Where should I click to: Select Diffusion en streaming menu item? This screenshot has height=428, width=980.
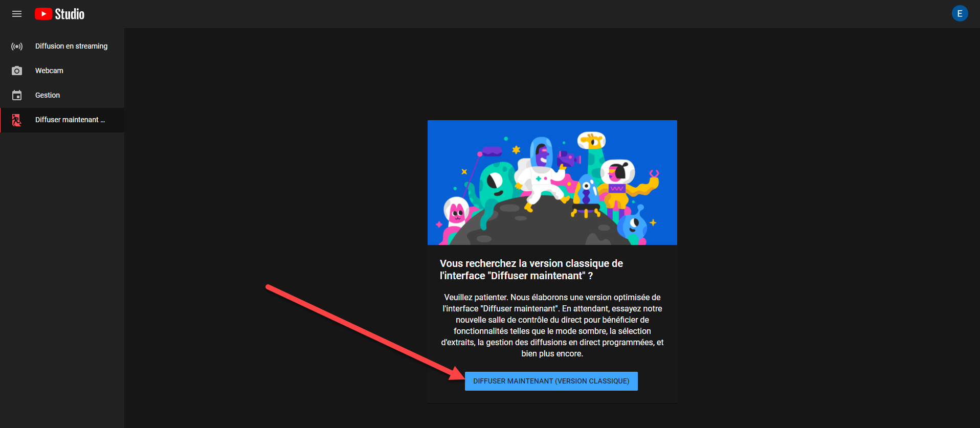[x=62, y=46]
